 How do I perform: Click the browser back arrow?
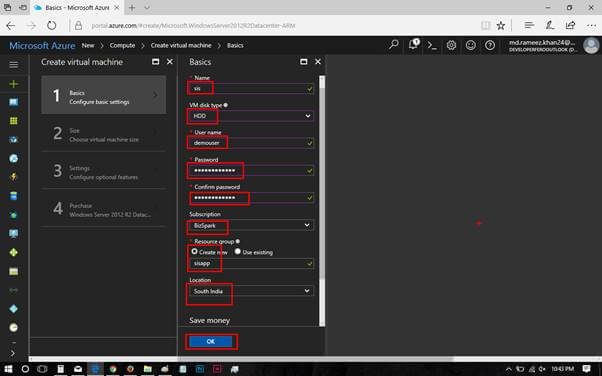[11, 26]
